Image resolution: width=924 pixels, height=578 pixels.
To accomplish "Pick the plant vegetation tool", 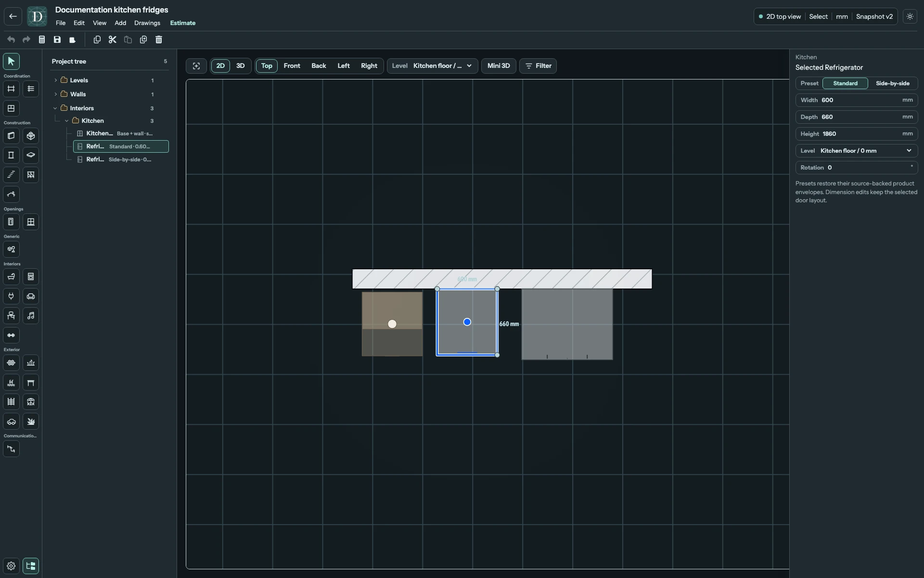I will coord(31,421).
